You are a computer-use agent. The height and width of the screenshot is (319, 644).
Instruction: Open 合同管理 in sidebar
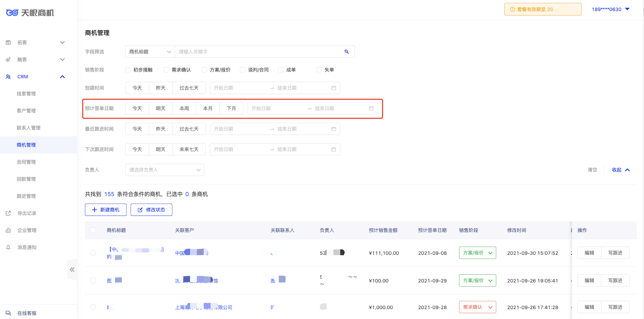coord(26,162)
